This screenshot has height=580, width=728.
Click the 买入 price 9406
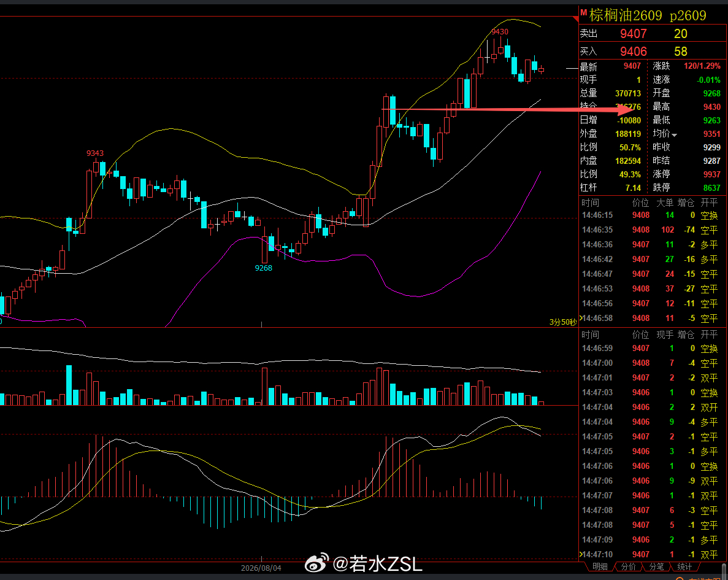coord(634,51)
